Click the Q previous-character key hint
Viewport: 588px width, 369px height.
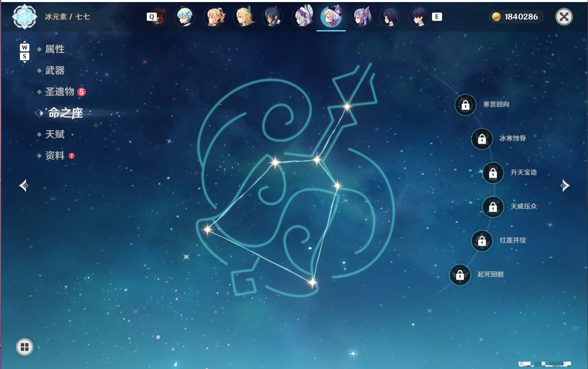(x=151, y=17)
